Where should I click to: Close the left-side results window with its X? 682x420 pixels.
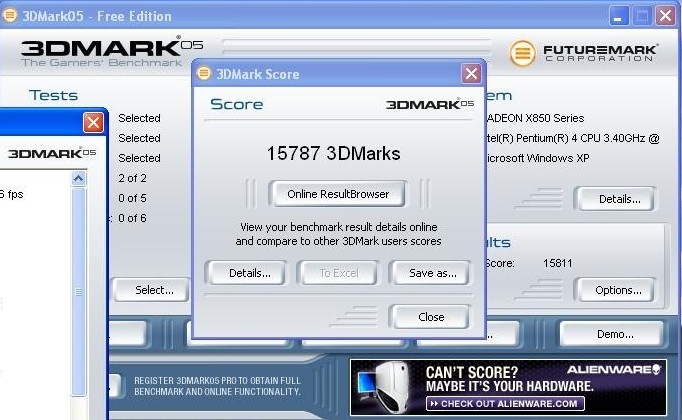(93, 123)
